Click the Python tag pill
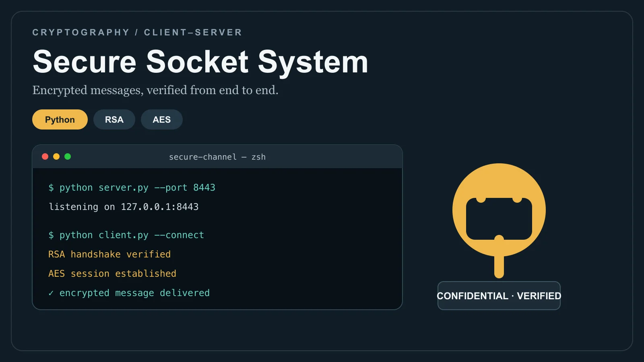 tap(60, 119)
